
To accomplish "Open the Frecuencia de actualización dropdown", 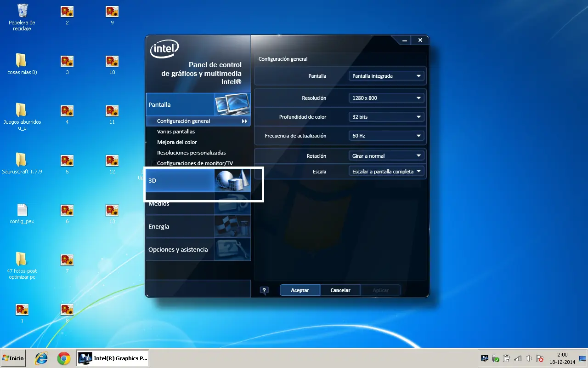I will 386,136.
